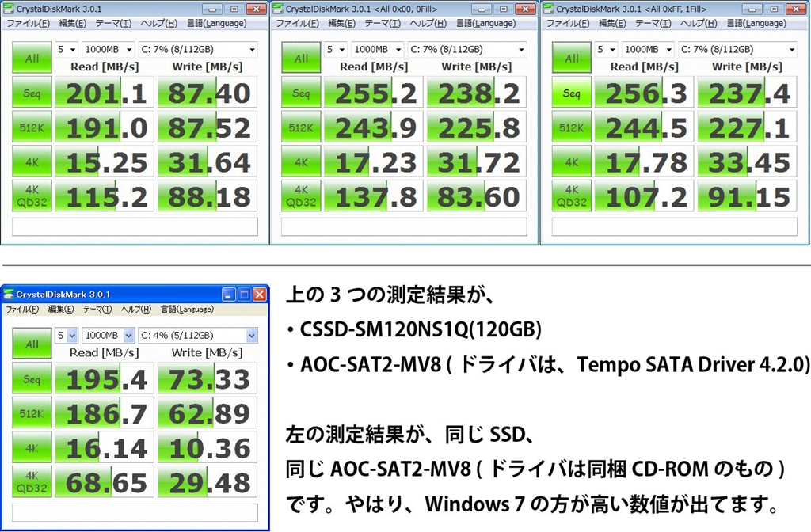Open test count dropdown in first top window
Screen dimensions: 811x532
tap(67, 50)
